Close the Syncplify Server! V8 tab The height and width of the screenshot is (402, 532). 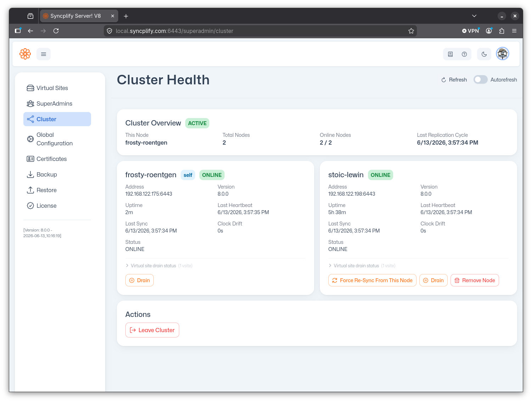[x=113, y=16]
